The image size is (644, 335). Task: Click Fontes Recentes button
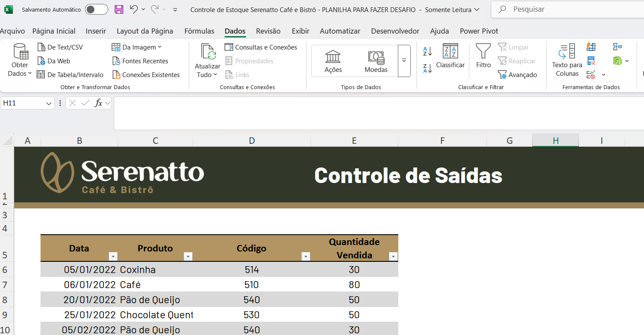tap(140, 61)
